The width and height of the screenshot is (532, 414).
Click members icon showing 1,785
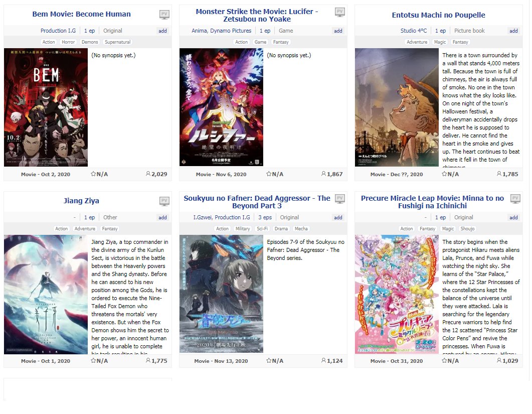coord(499,174)
